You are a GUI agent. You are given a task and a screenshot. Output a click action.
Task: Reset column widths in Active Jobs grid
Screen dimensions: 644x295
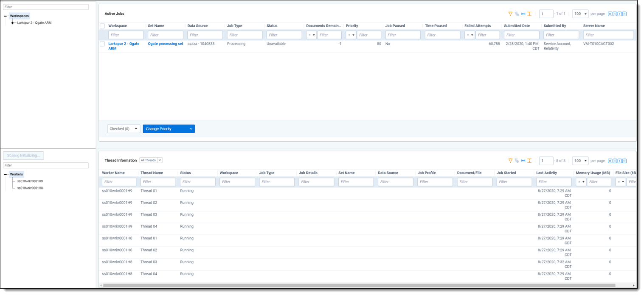click(x=523, y=14)
